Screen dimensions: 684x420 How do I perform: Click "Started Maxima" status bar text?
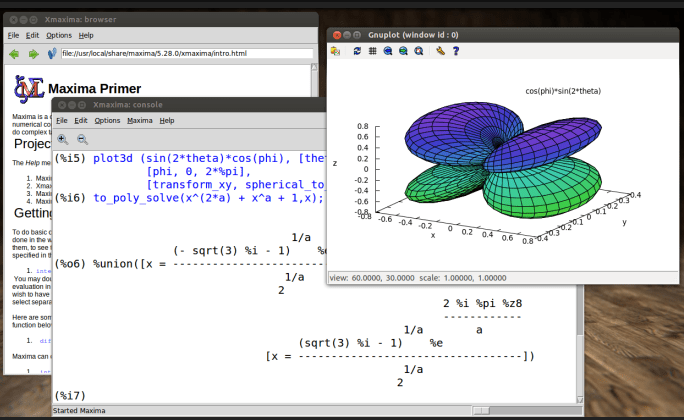(x=79, y=410)
